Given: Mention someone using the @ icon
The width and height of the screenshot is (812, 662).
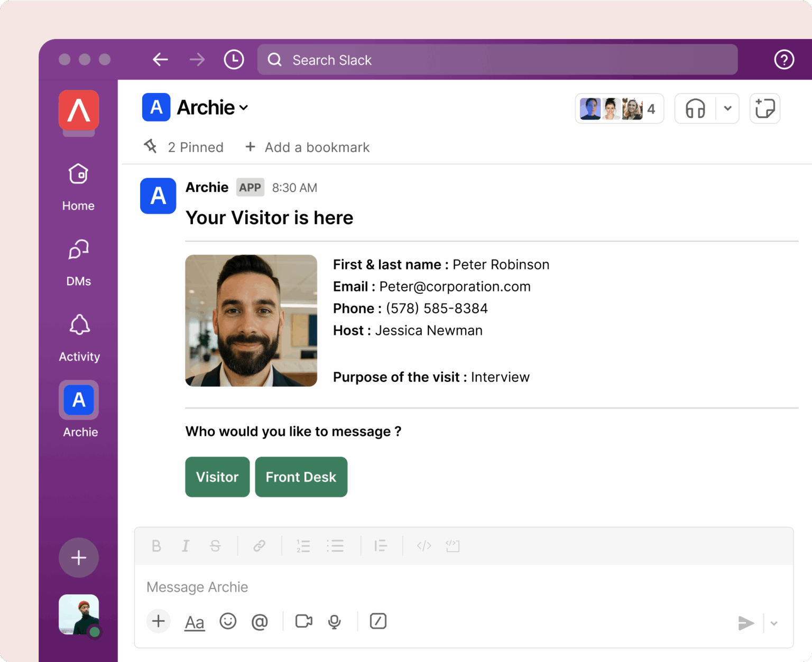Looking at the screenshot, I should (260, 621).
